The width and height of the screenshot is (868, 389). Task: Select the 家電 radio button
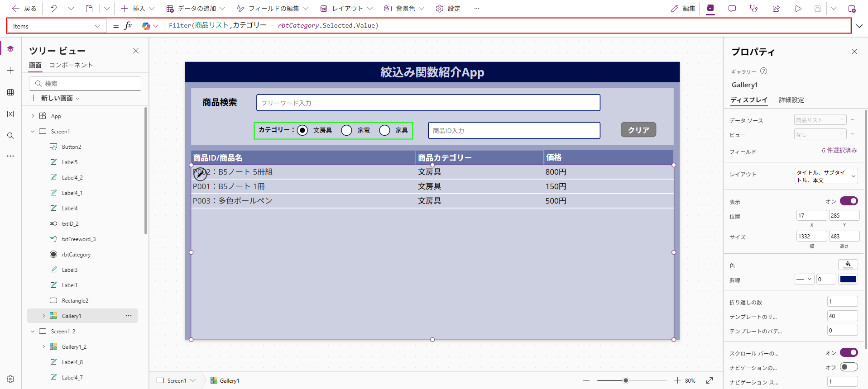click(346, 130)
